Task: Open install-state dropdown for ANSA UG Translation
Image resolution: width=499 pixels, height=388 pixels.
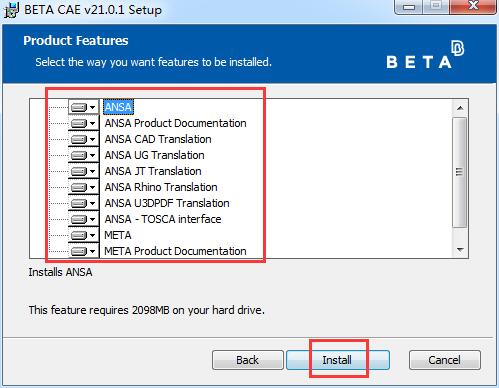Action: (x=83, y=155)
